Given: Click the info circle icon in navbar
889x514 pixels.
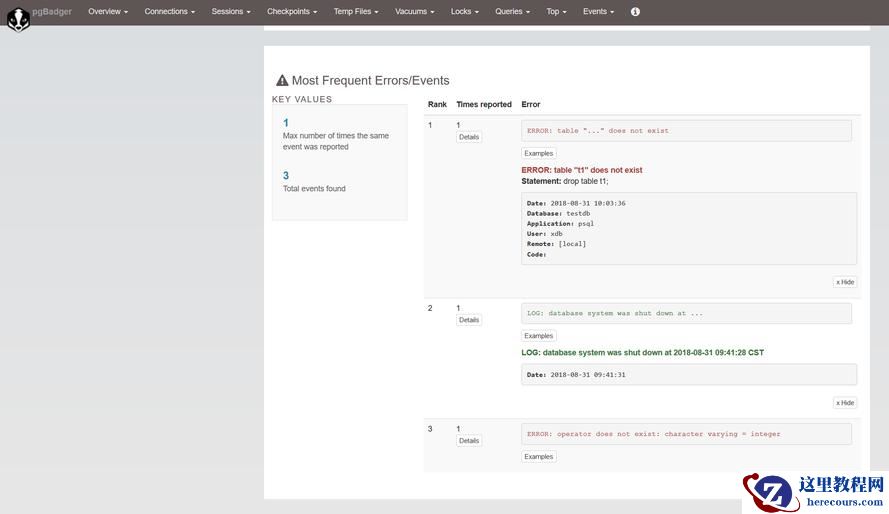Looking at the screenshot, I should pos(635,12).
